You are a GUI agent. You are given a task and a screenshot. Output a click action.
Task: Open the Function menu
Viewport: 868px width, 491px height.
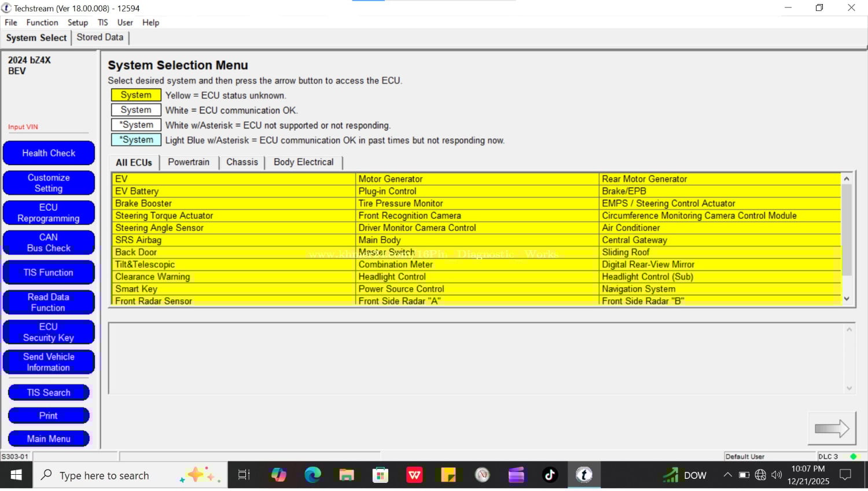(x=42, y=23)
